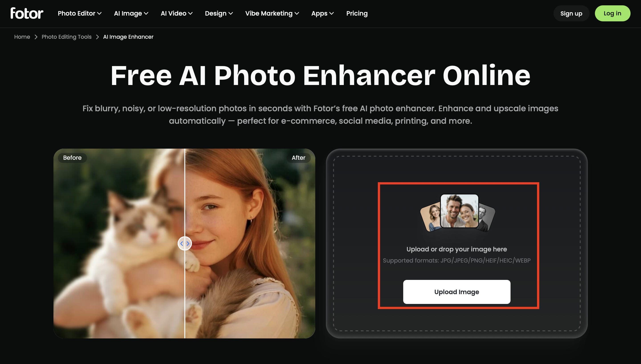Click the Upload Image button

pos(457,292)
